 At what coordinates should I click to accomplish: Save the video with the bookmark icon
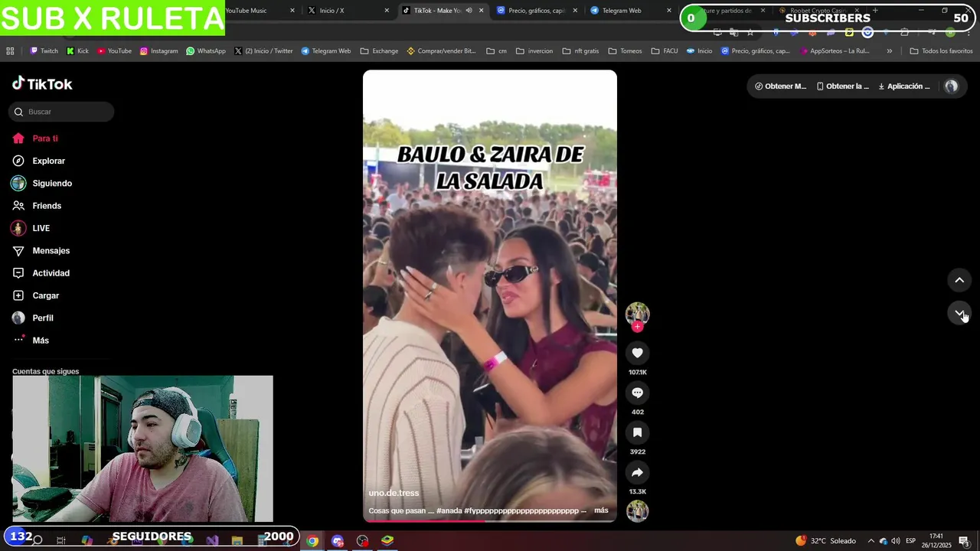point(637,432)
